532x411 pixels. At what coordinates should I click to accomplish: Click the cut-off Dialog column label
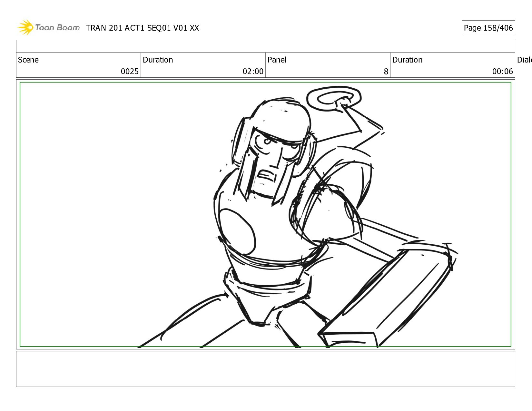tap(524, 60)
